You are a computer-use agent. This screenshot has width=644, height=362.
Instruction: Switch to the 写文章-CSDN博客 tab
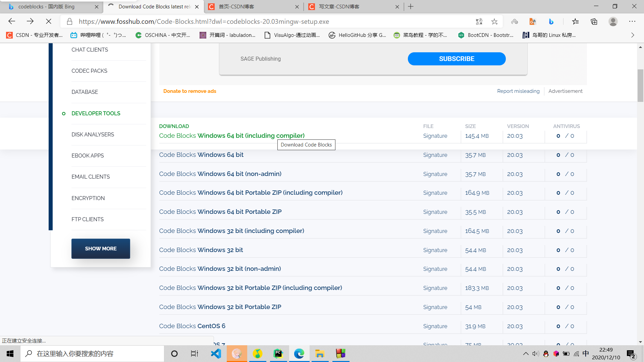(x=339, y=6)
